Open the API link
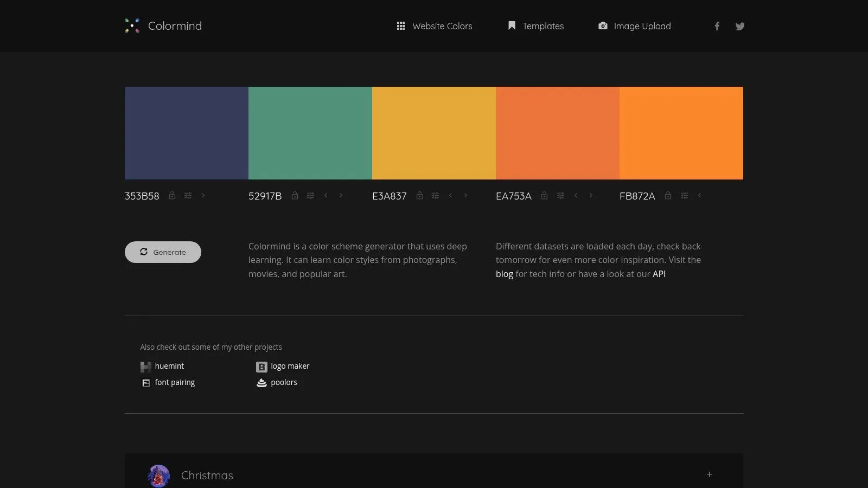Viewport: 868px width, 488px height. 659,274
